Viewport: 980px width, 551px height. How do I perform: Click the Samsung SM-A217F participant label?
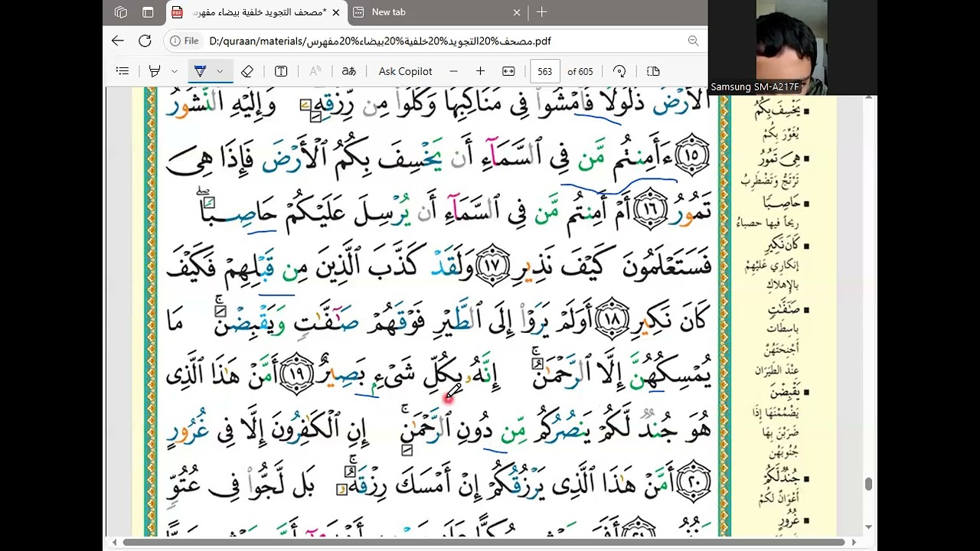(x=754, y=87)
